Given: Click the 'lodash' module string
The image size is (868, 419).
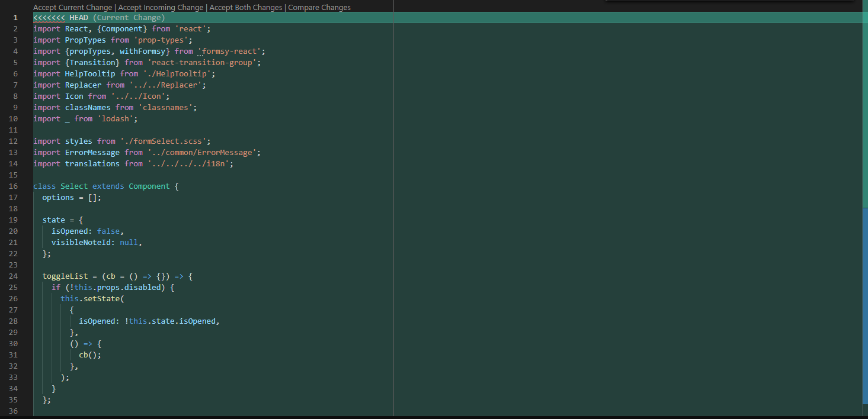Looking at the screenshot, I should point(115,119).
